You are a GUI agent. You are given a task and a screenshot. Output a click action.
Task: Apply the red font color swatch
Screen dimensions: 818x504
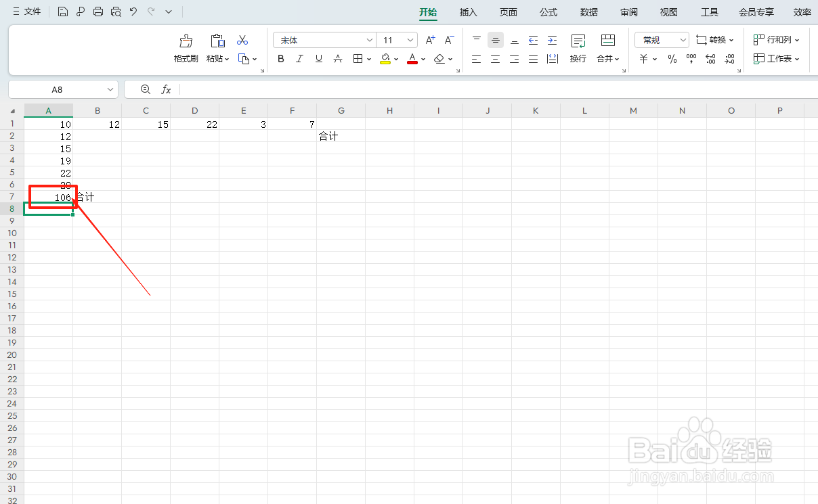[412, 59]
